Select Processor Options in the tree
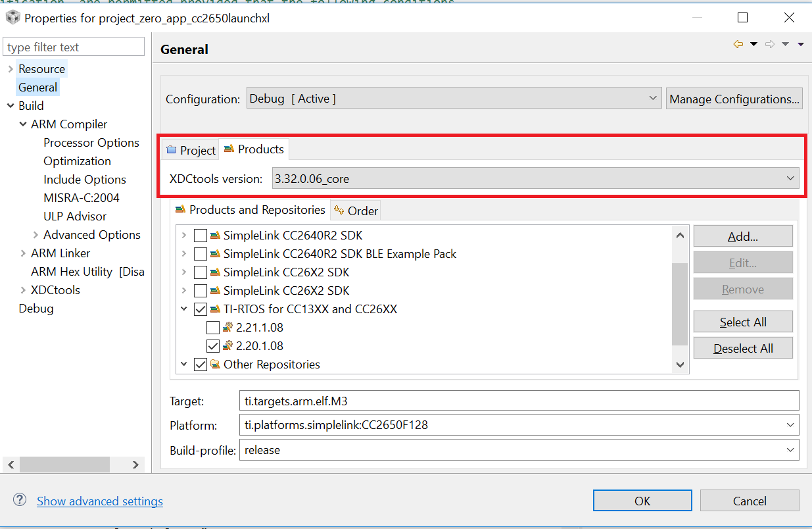This screenshot has height=529, width=812. (x=91, y=142)
